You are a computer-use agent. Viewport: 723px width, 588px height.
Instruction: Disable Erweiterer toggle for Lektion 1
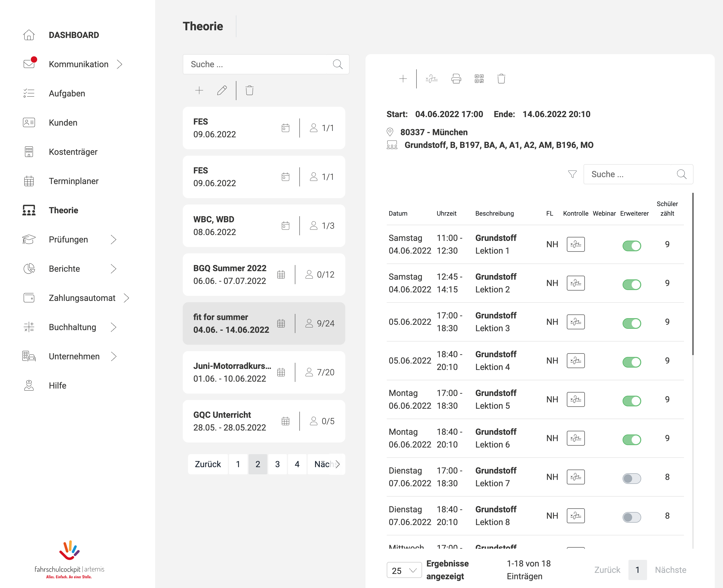[x=632, y=246]
